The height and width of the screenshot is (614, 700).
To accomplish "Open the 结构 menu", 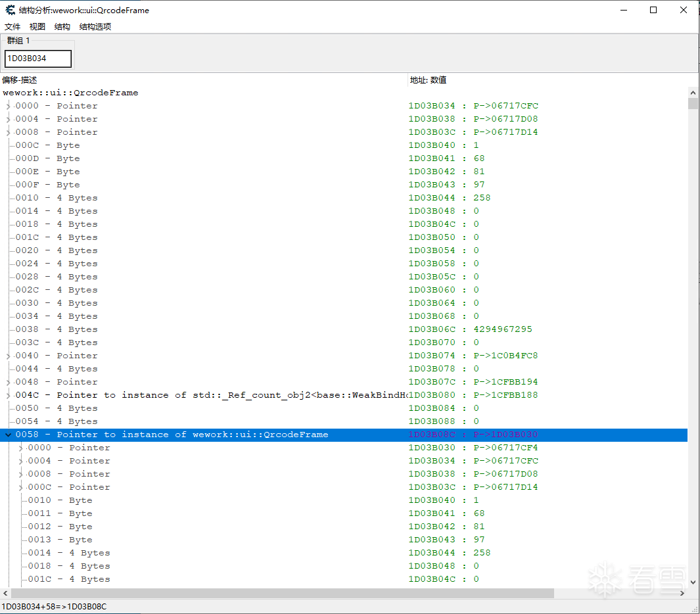I will [62, 27].
